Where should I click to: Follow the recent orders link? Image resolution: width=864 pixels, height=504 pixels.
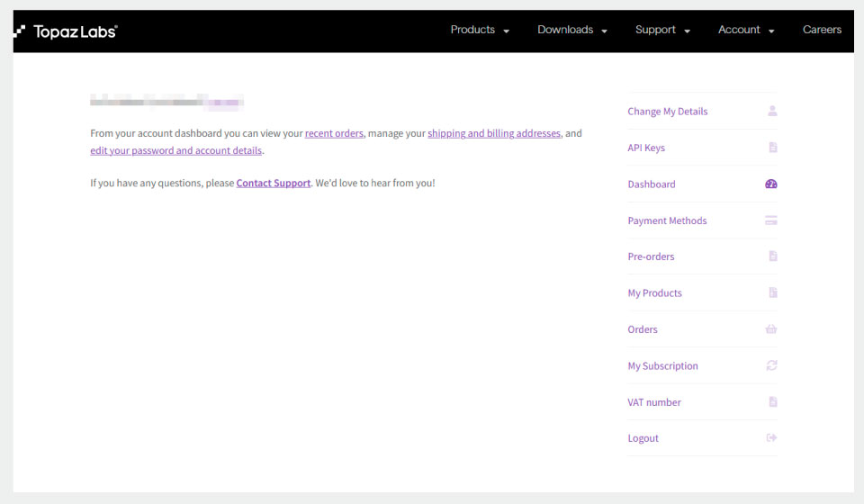pyautogui.click(x=334, y=133)
